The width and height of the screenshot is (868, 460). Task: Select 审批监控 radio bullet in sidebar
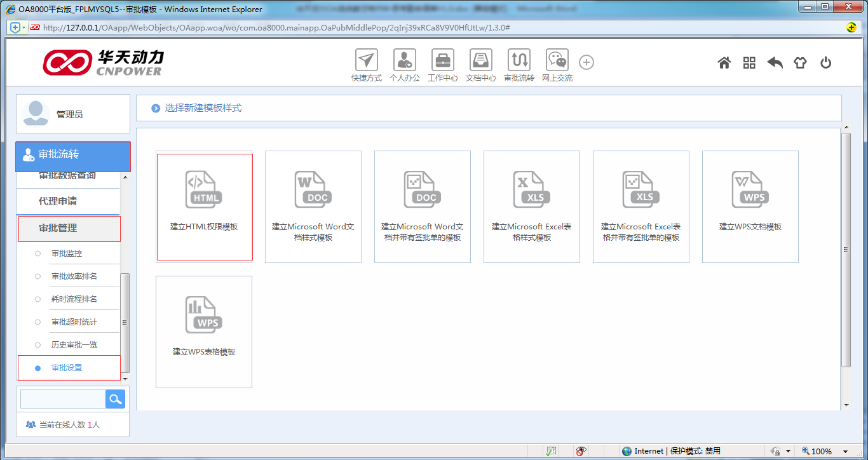[x=38, y=254]
